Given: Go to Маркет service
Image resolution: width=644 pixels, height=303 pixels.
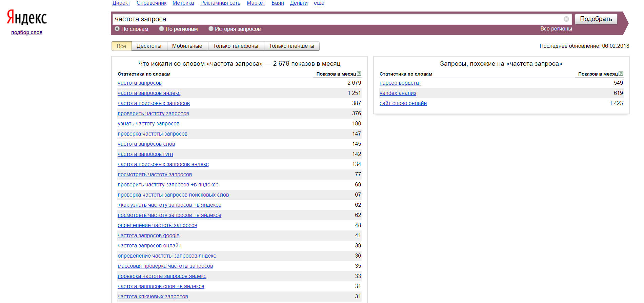Looking at the screenshot, I should 256,3.
